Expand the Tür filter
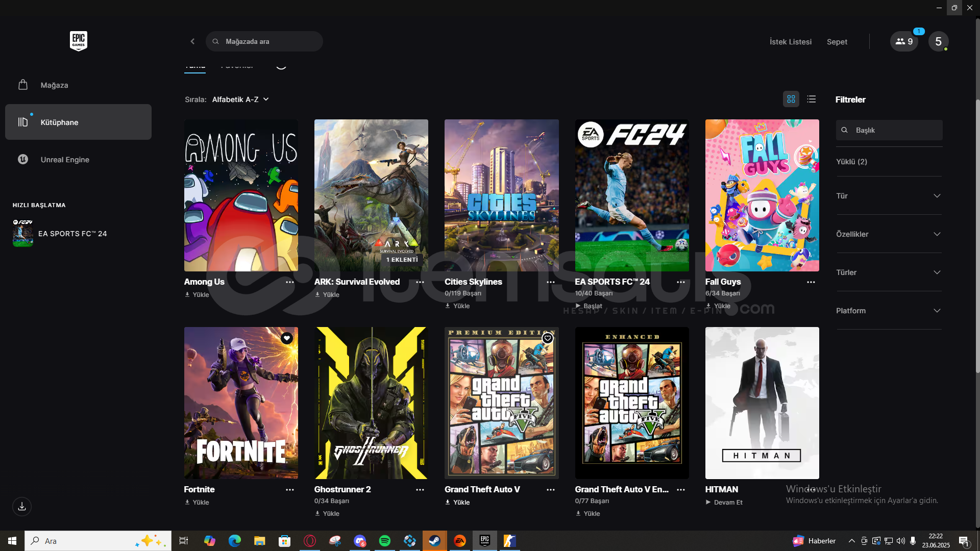The image size is (980, 551). [x=889, y=196]
